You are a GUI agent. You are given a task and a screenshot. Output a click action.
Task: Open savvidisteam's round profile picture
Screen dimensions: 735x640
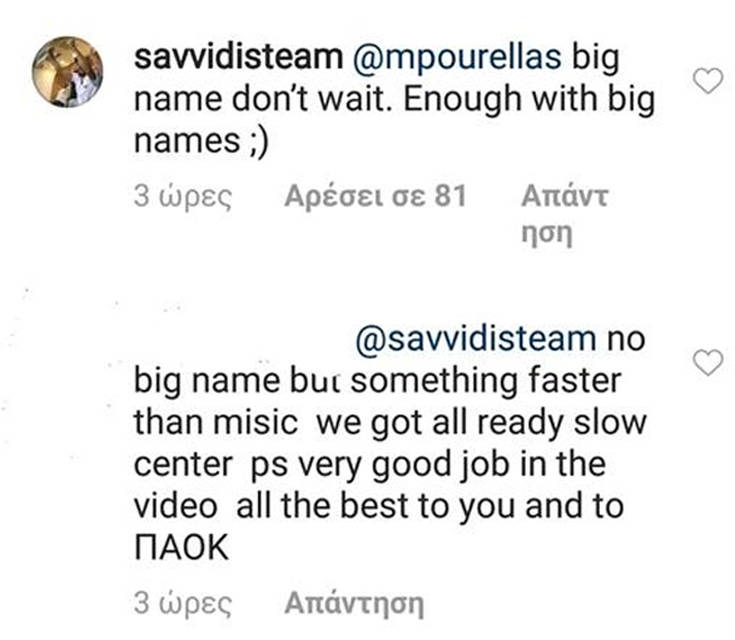pyautogui.click(x=68, y=72)
